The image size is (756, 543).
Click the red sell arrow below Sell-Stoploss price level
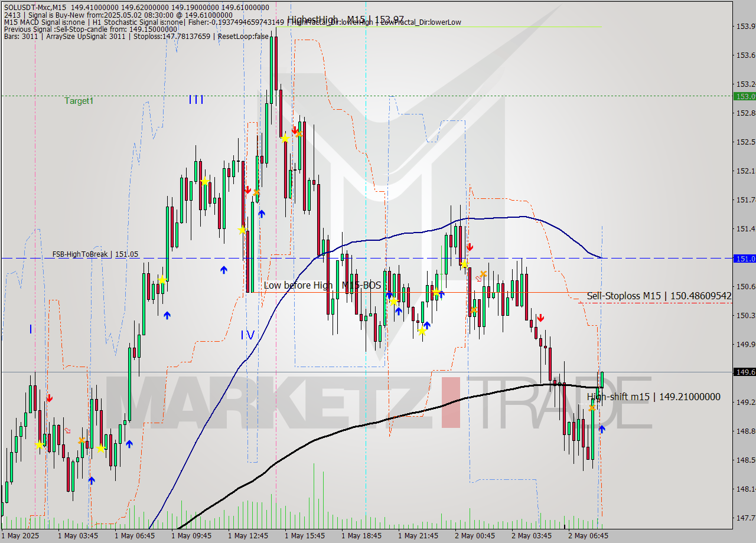tap(540, 318)
